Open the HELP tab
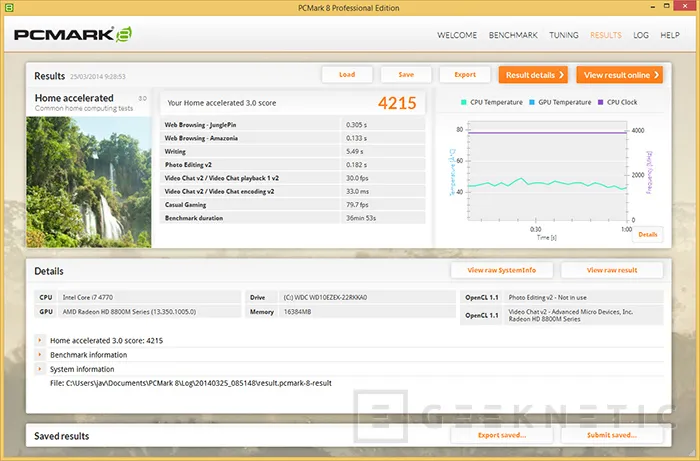The image size is (700, 461). pyautogui.click(x=670, y=35)
